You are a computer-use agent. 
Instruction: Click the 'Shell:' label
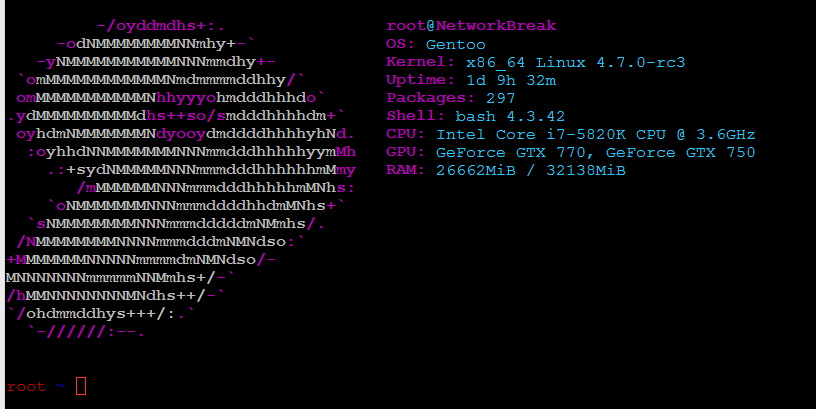click(415, 116)
